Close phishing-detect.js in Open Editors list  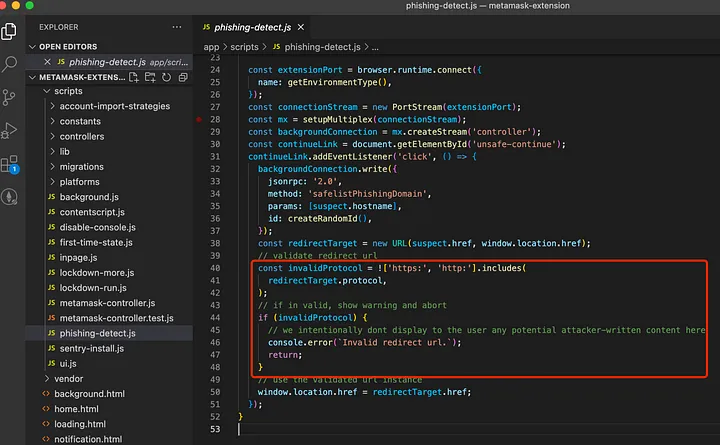pyautogui.click(x=47, y=62)
